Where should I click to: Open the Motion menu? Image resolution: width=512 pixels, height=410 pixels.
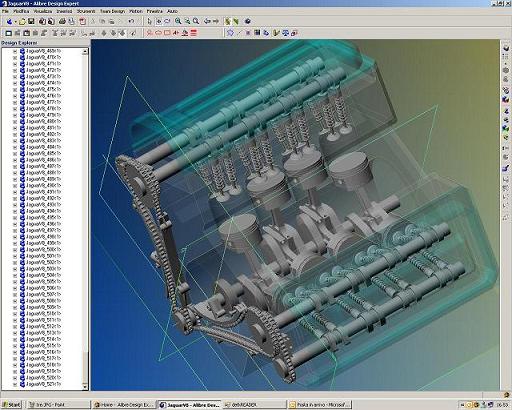pyautogui.click(x=136, y=11)
